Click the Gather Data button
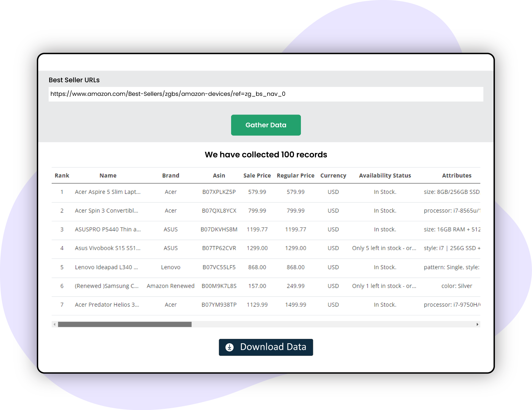 (266, 125)
